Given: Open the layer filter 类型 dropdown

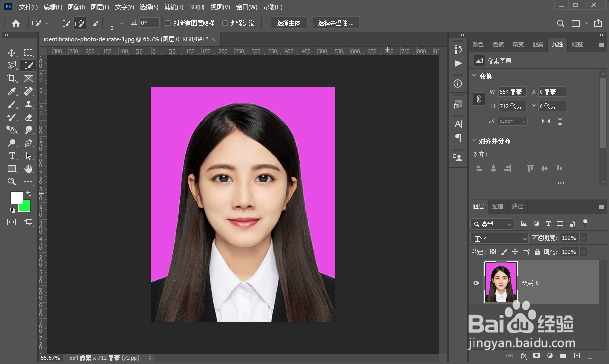Looking at the screenshot, I should (x=491, y=224).
